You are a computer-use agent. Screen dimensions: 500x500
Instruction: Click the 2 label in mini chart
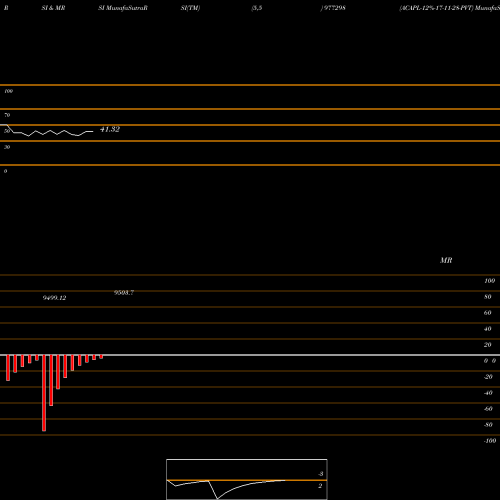[320, 486]
